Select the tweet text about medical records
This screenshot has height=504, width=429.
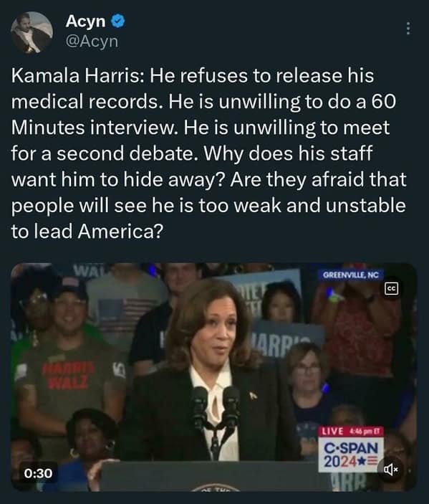point(208,153)
